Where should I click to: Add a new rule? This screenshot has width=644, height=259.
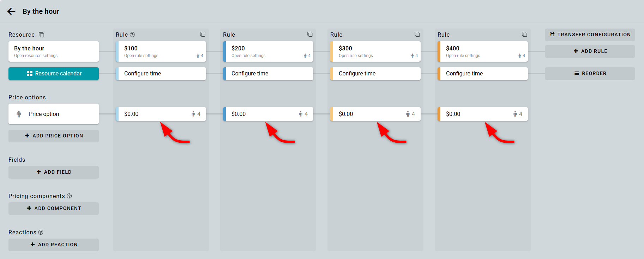coord(590,51)
